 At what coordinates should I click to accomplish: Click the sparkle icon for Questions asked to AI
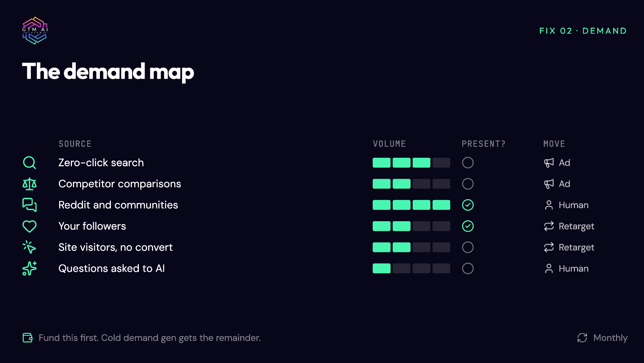29,268
